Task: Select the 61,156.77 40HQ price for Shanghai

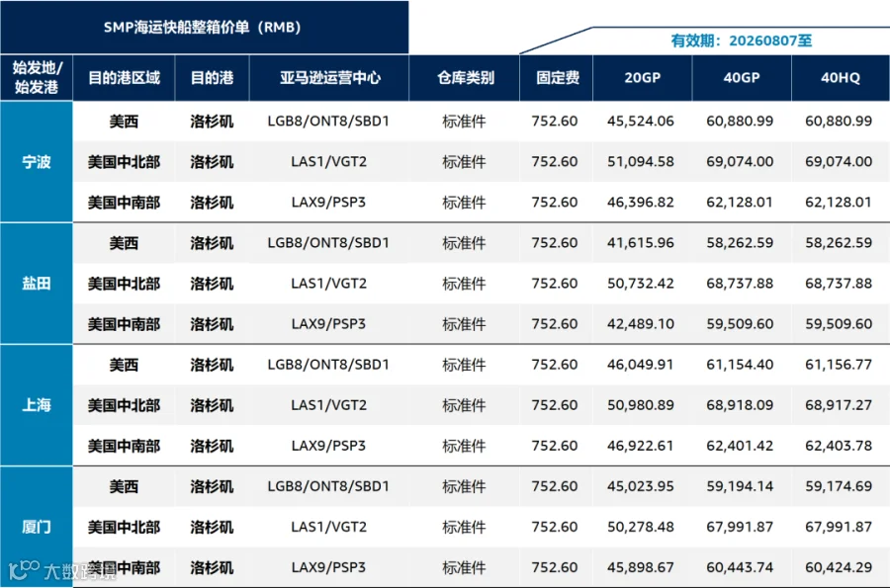Action: pos(839,364)
